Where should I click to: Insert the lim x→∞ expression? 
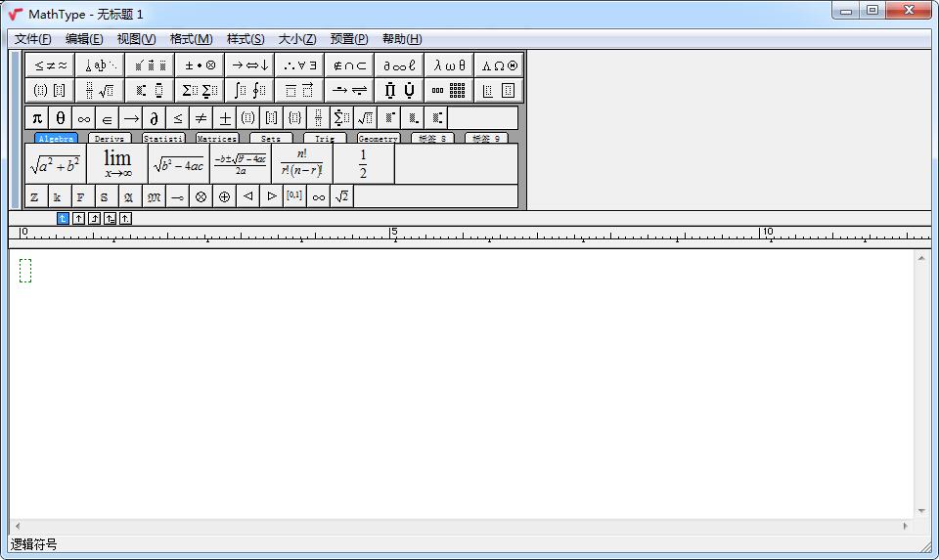click(x=117, y=163)
